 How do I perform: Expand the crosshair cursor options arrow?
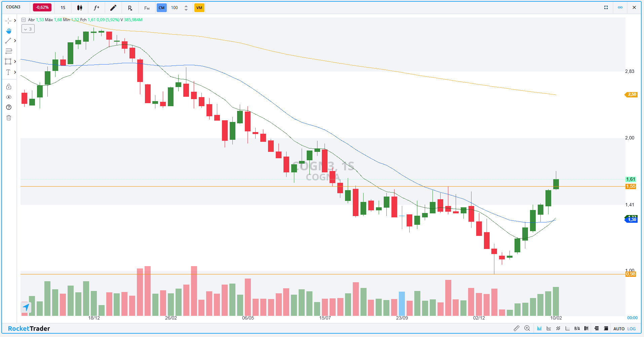15,20
